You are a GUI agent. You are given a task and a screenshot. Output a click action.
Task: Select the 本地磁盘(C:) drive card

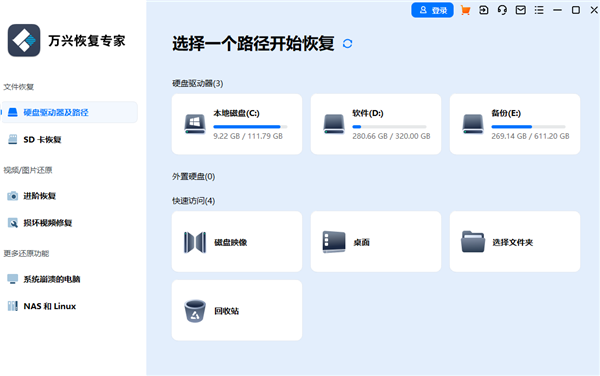(237, 124)
